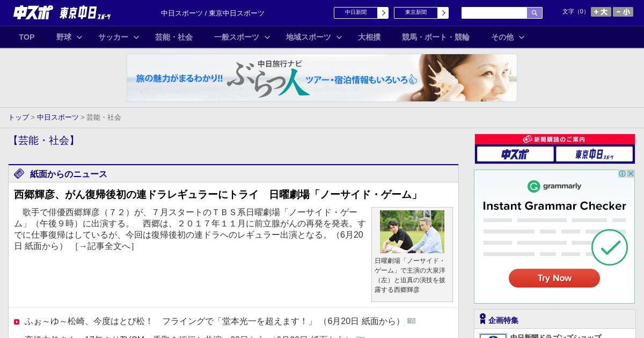
Task: Click the トップ breadcrumb link
Action: (19, 117)
